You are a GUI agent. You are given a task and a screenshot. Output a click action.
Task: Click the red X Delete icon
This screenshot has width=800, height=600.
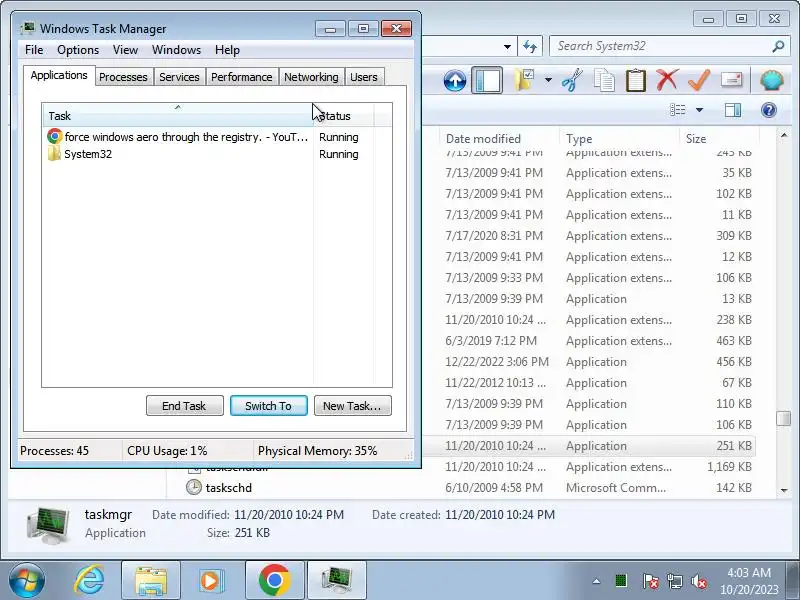pos(667,80)
